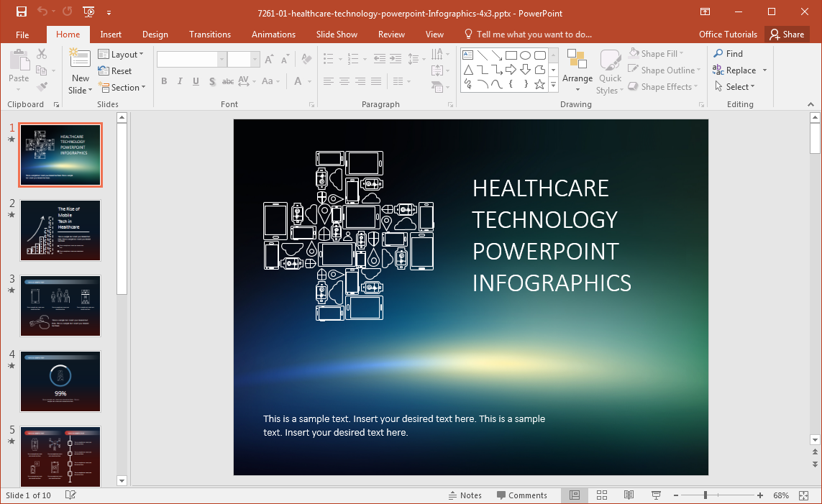Toggle text Shadow formatting
The image size is (822, 504).
click(x=211, y=81)
